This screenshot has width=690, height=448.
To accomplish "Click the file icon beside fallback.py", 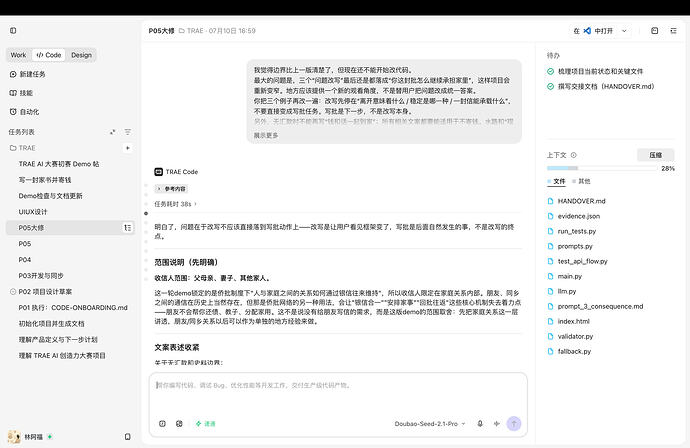I will [550, 351].
